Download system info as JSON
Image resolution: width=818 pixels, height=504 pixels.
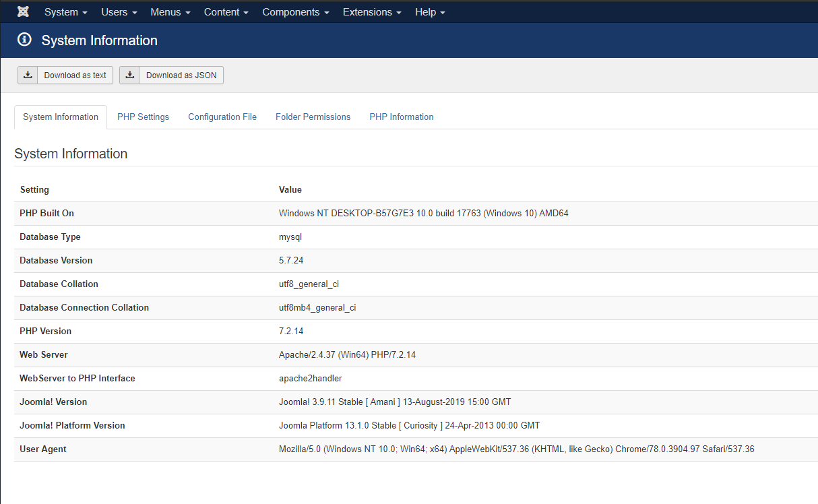pos(171,75)
